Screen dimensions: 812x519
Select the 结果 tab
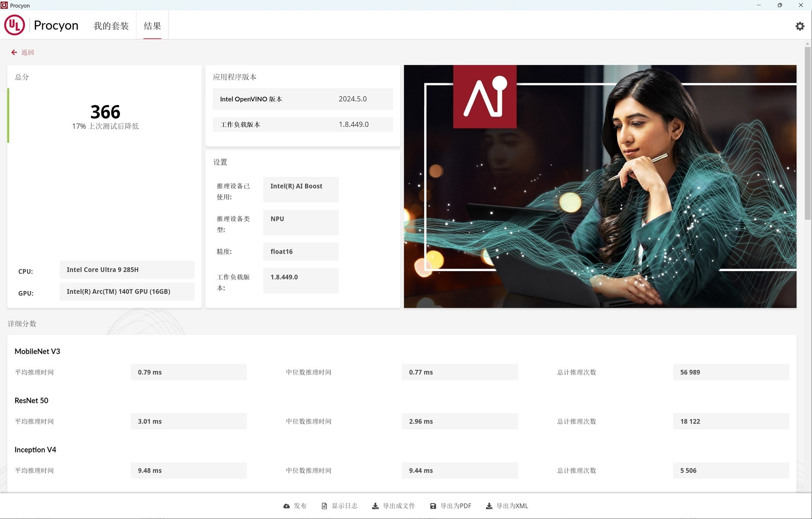pyautogui.click(x=152, y=26)
